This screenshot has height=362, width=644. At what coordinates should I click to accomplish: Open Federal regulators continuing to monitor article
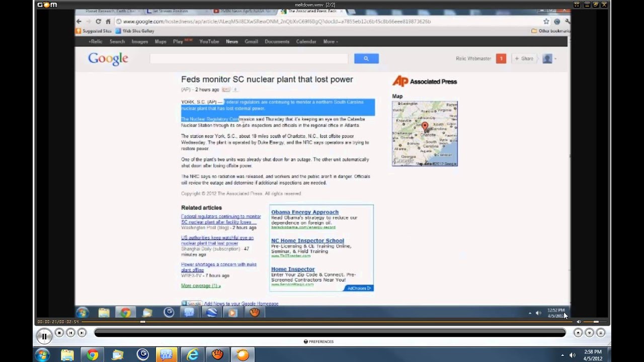(x=221, y=219)
